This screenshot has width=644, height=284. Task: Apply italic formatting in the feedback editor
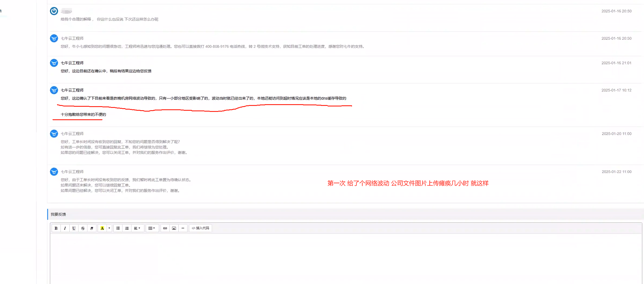65,228
